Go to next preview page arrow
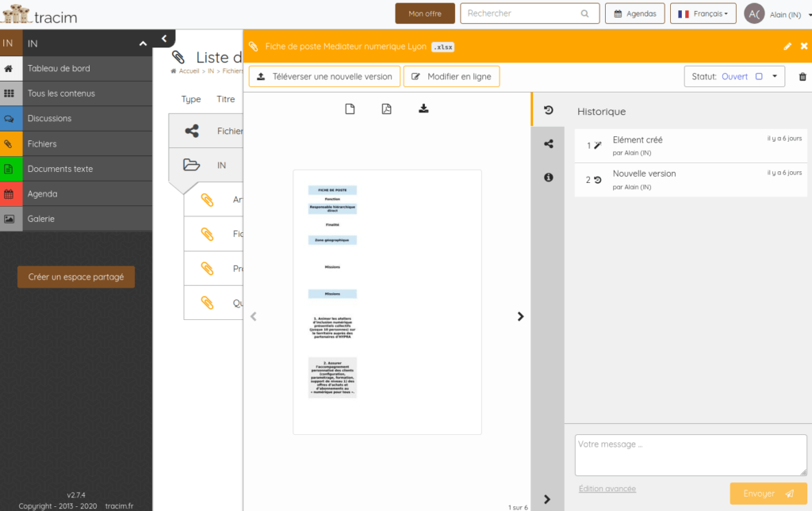Image resolution: width=812 pixels, height=511 pixels. pyautogui.click(x=520, y=316)
